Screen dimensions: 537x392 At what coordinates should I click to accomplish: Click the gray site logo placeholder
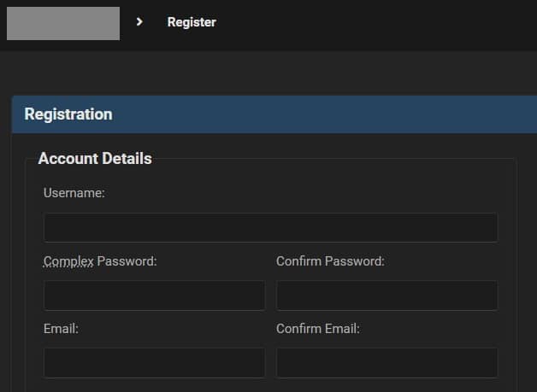pos(63,24)
